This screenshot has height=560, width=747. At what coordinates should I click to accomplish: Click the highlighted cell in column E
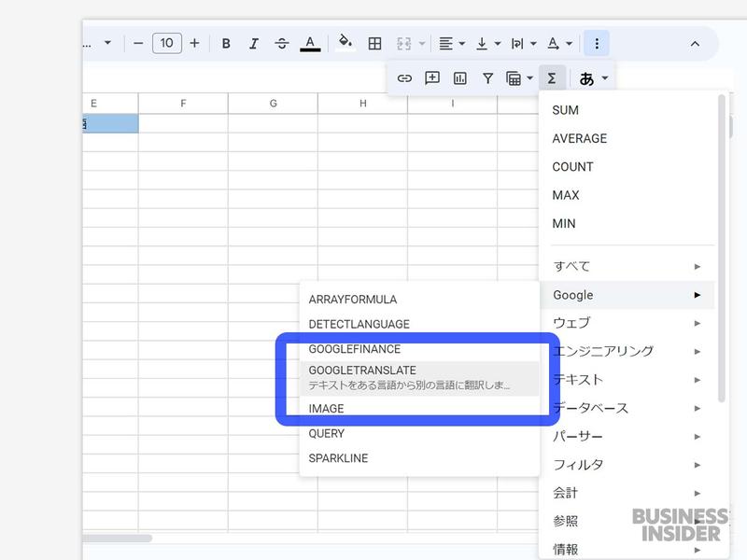110,123
